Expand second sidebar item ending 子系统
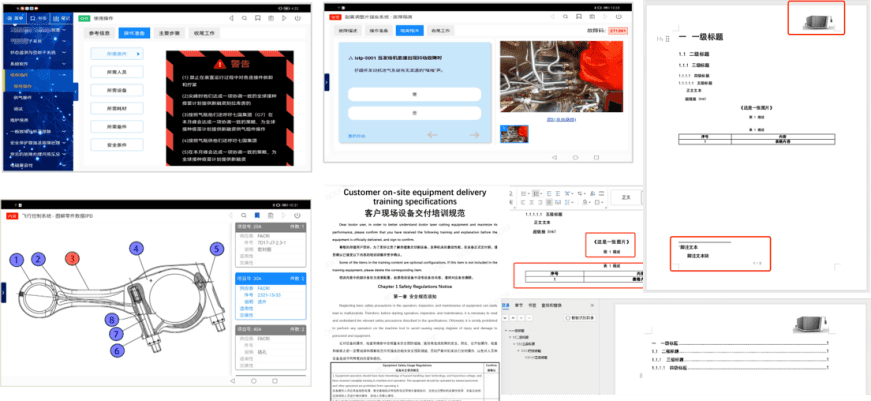871x401 pixels. click(x=65, y=41)
